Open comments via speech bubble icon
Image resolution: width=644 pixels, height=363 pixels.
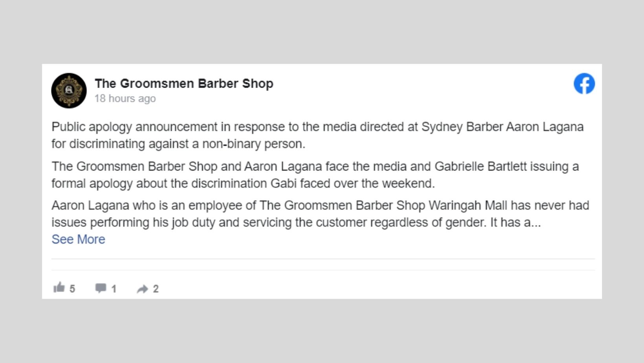(101, 288)
